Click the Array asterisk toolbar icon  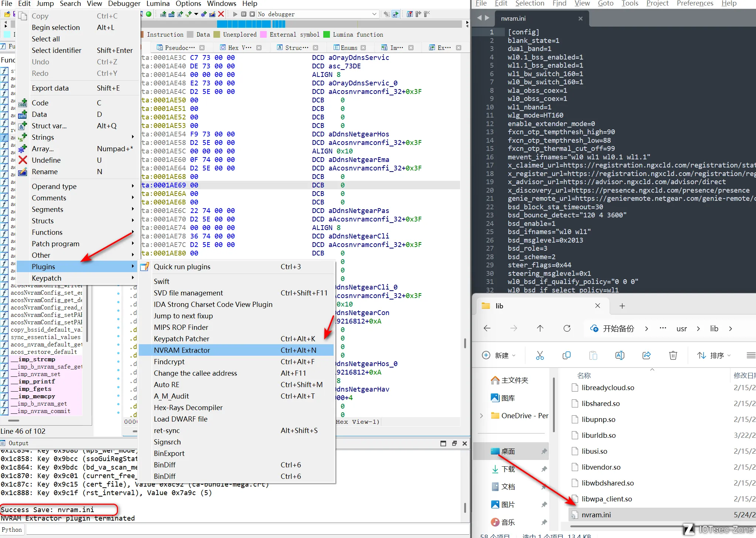(204, 14)
